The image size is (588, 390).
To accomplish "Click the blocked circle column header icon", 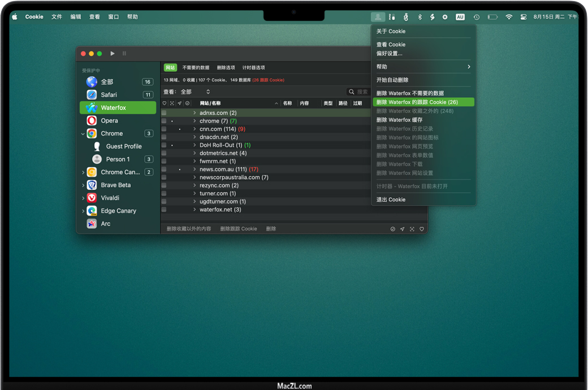I will point(187,103).
